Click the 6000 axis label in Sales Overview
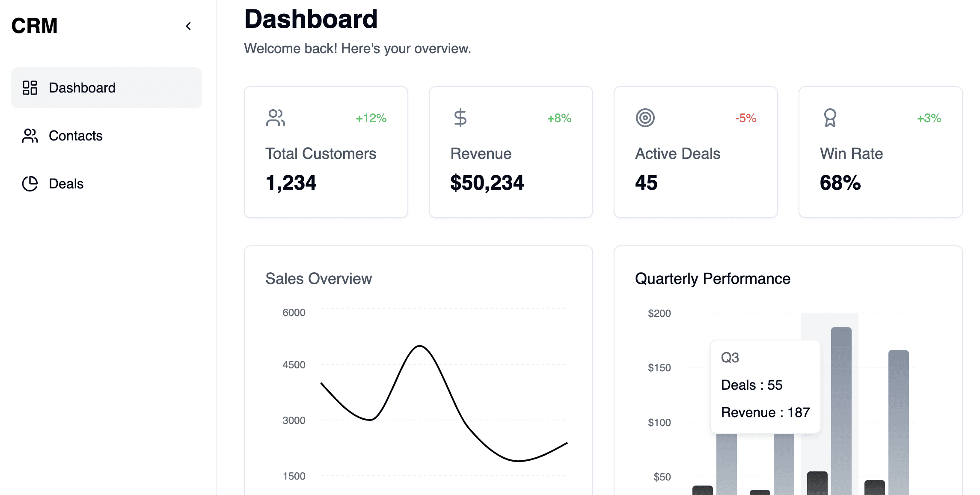 pos(294,313)
